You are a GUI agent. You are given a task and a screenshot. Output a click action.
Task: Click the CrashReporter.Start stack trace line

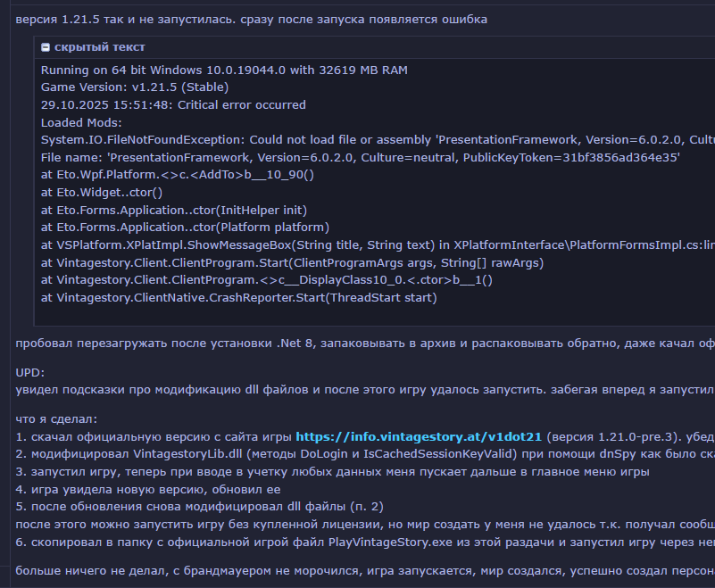pyautogui.click(x=238, y=297)
